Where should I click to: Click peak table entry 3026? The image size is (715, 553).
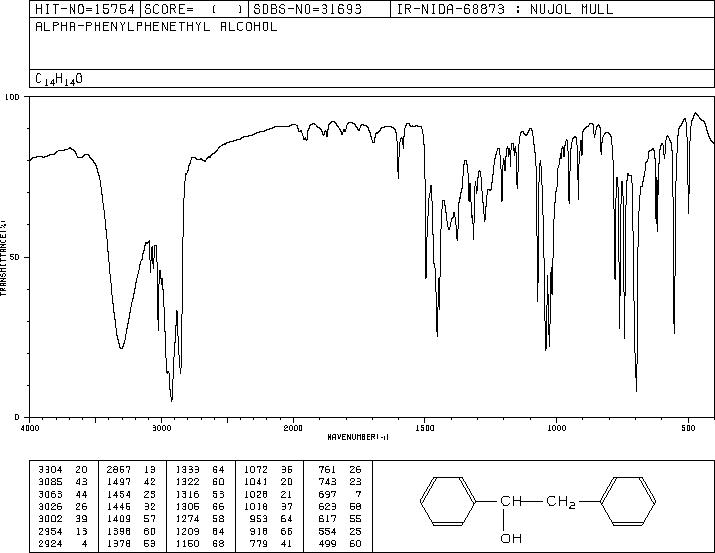click(50, 506)
